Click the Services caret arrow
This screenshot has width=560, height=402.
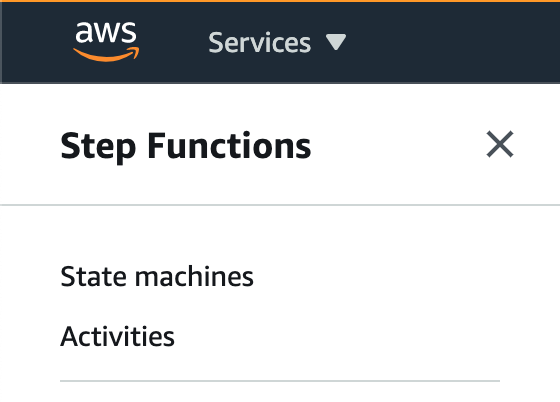pos(336,42)
